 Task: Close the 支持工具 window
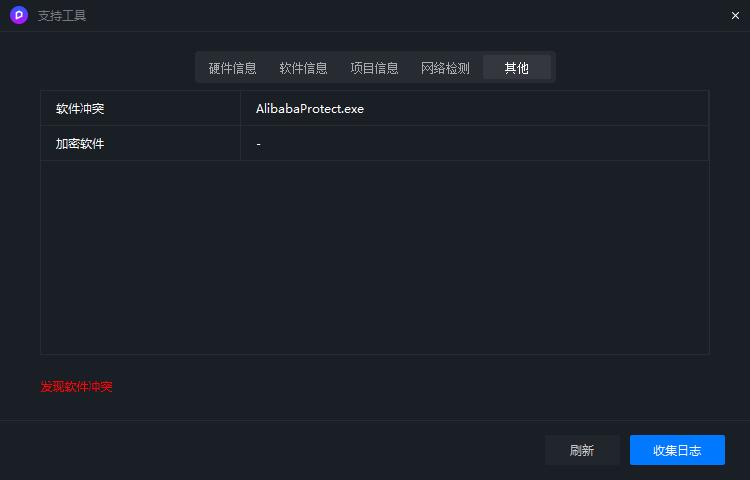click(735, 16)
